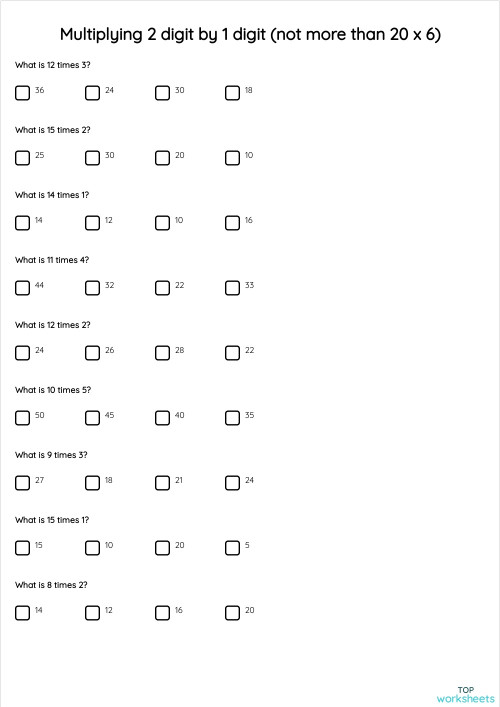Check the 18 option for 12 times 3
The image size is (500, 707).
[232, 93]
